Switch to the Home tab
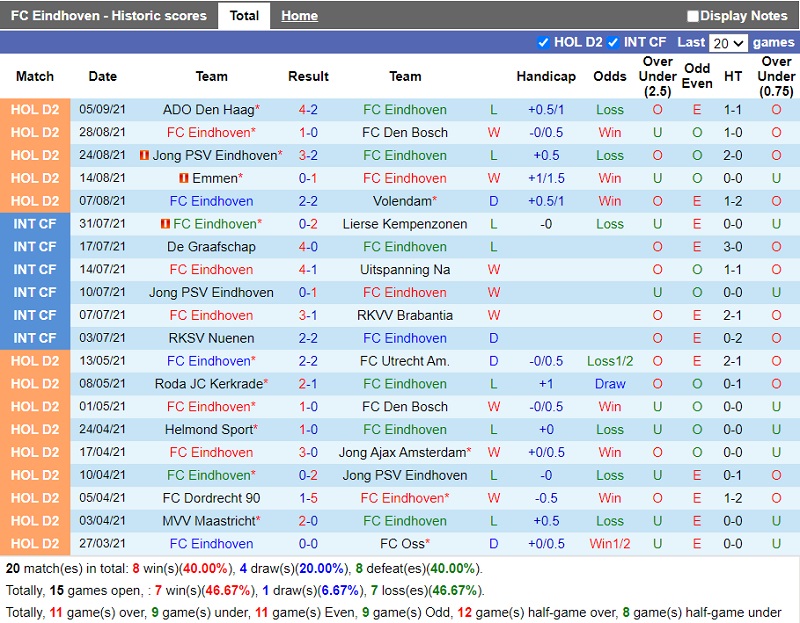Screen dimensions: 800x623 tap(299, 16)
